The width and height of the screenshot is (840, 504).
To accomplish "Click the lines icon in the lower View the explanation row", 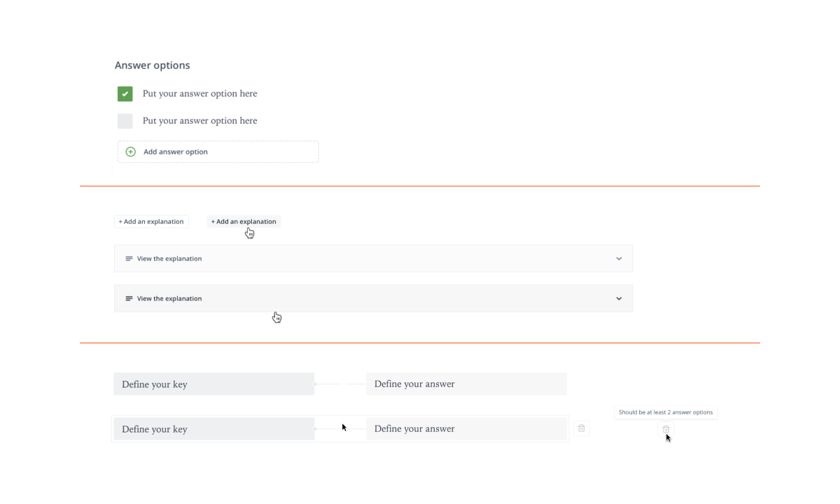I will [x=129, y=299].
